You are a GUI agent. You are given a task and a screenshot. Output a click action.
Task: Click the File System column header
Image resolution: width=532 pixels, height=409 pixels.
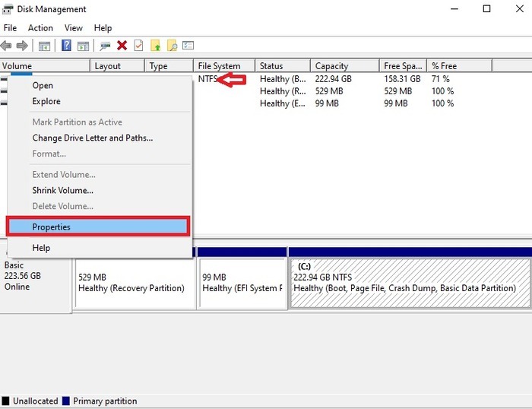(219, 66)
